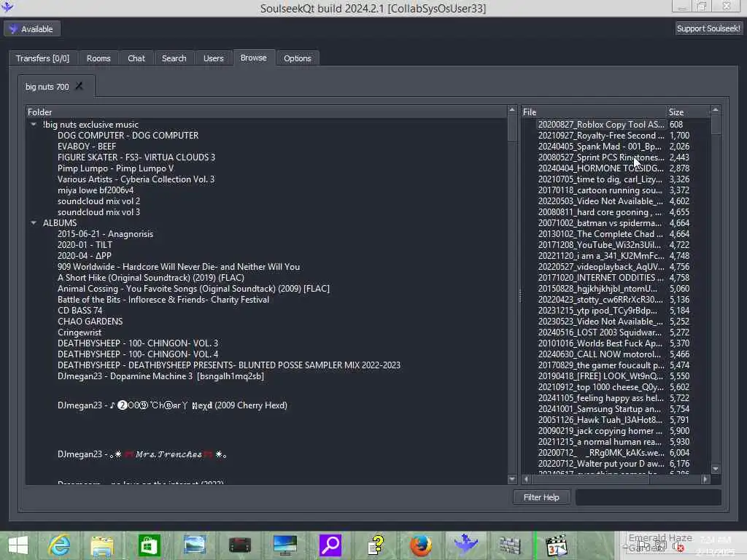Select the EVABOY - BEEF folder
Image resolution: width=747 pixels, height=560 pixels.
point(87,146)
